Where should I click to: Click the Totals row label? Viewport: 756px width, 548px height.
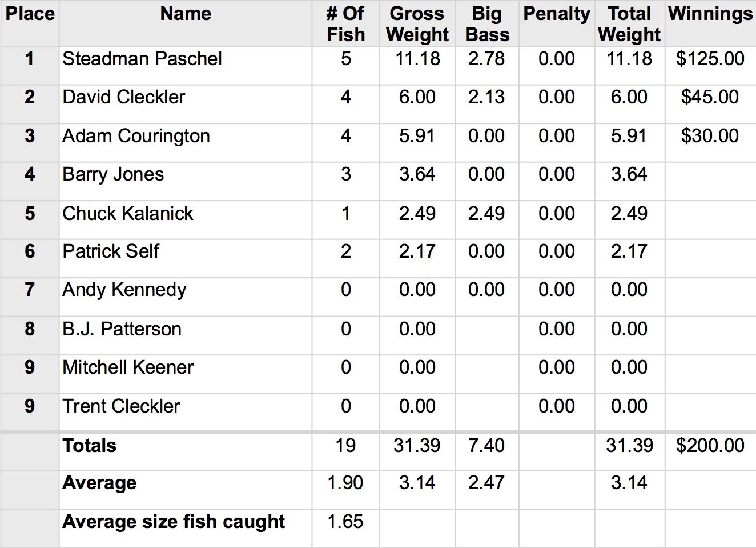coord(89,446)
